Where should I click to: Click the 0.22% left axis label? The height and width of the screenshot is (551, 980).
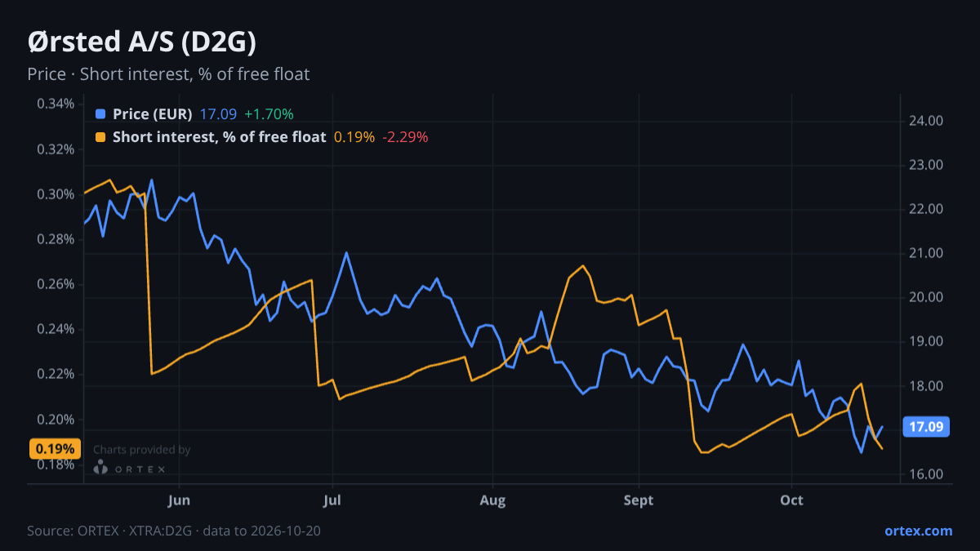(56, 374)
